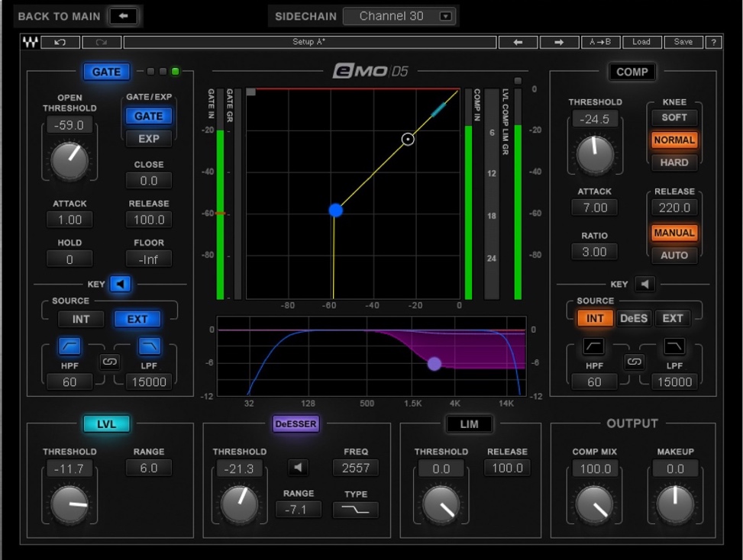Toggle the LVL leveler section
This screenshot has height=560, width=743.
click(106, 424)
